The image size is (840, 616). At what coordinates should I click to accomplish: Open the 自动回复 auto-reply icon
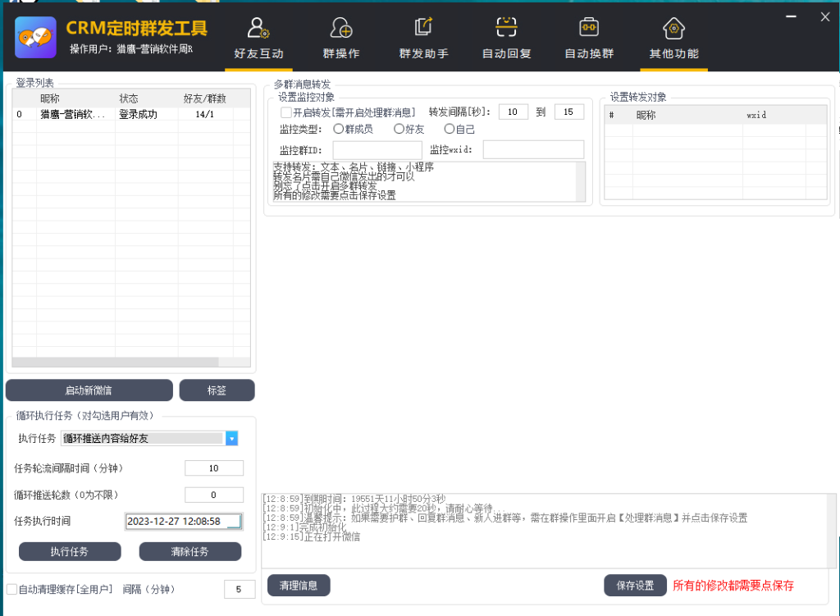506,29
